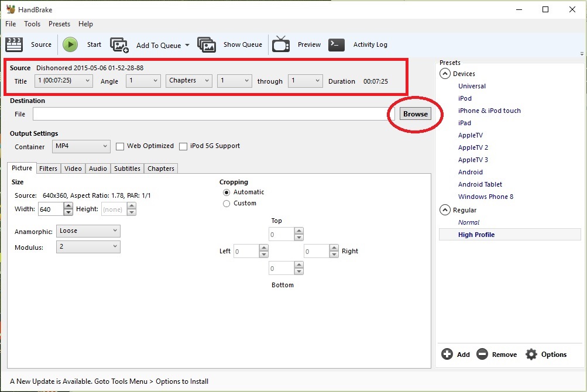Select the Automatic cropping radio button
Viewport: 587px width, 392px height.
coord(226,192)
